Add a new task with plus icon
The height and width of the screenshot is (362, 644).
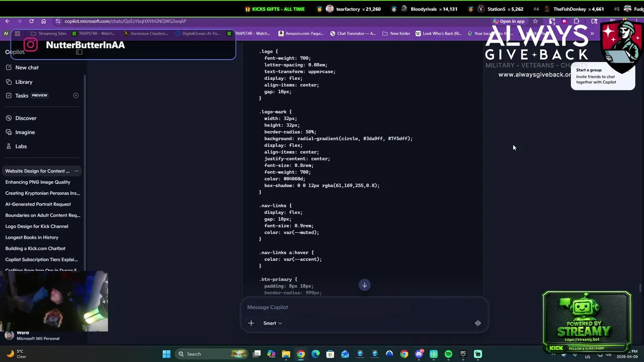tap(75, 96)
